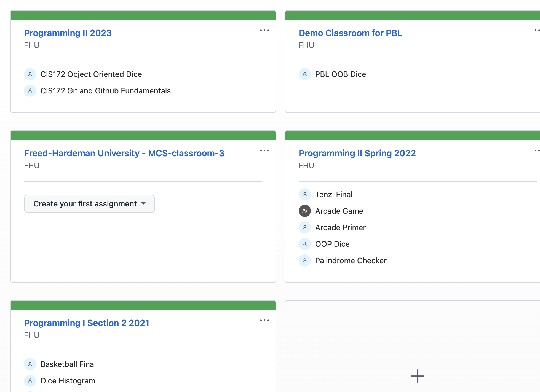The height and width of the screenshot is (392, 540).
Task: Open the Demo Classroom for PBL
Action: 350,33
